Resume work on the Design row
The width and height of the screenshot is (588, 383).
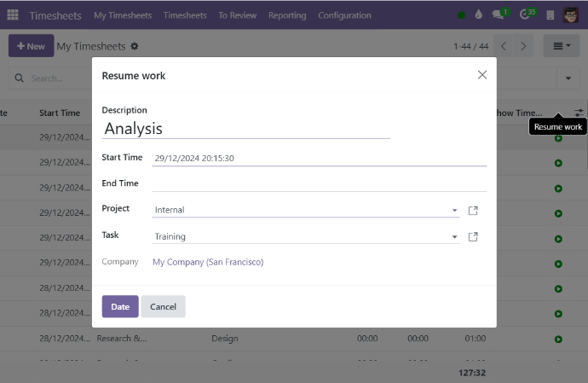(x=558, y=339)
